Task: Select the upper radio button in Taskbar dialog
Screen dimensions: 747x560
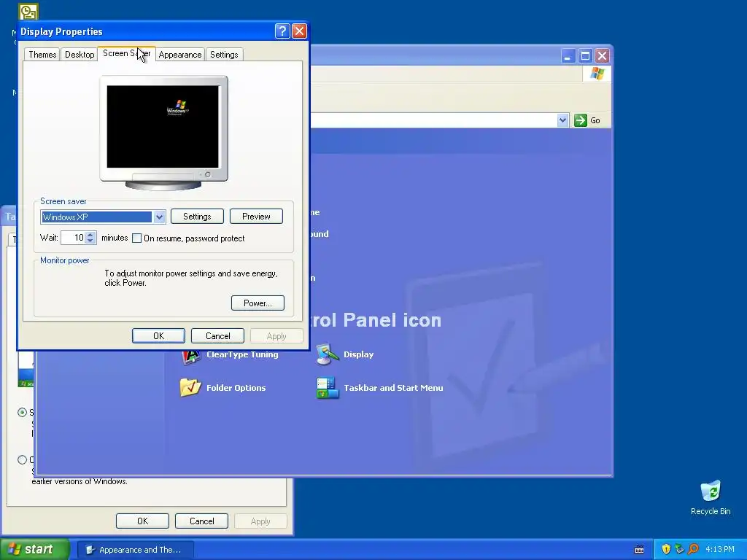Action: [x=22, y=413]
